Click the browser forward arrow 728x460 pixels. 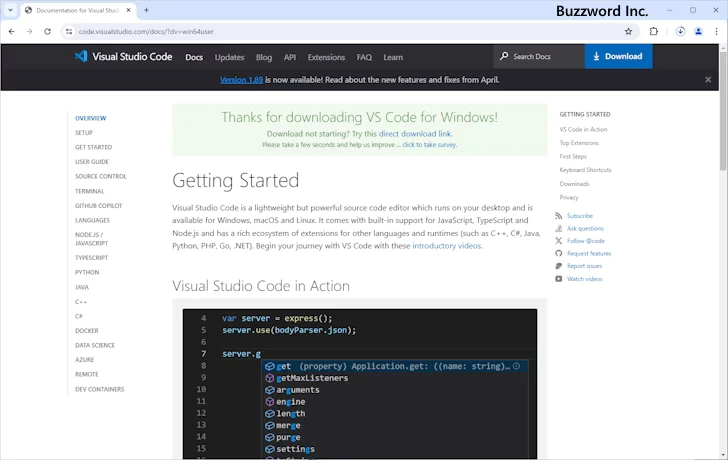point(29,32)
